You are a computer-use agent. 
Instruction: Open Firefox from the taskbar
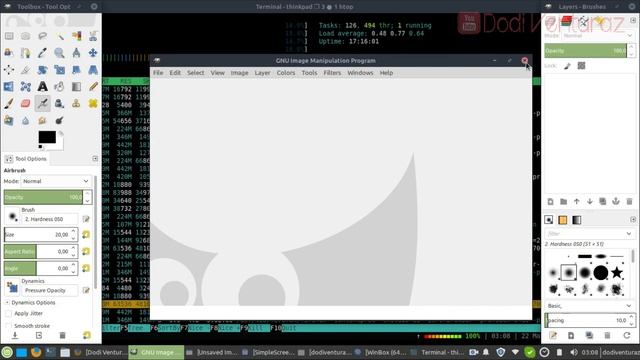pos(36,352)
